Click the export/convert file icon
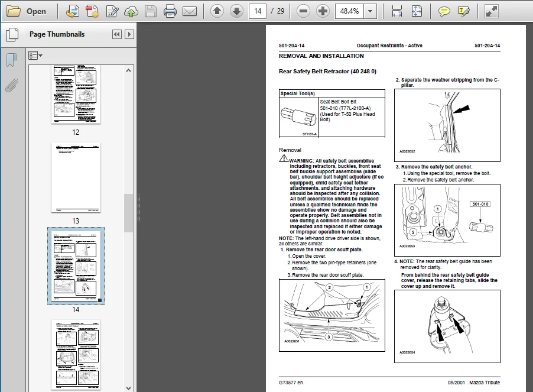The height and width of the screenshot is (392, 533). [73, 11]
